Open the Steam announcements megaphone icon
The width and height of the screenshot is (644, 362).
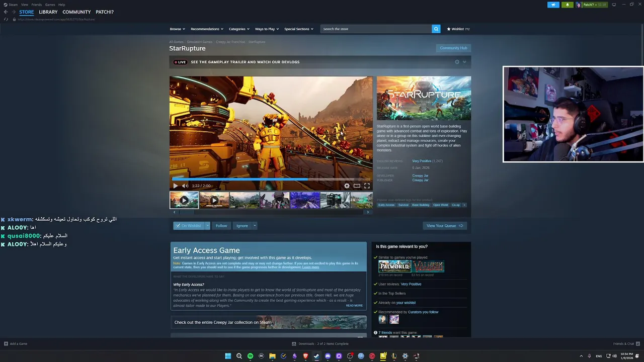pyautogui.click(x=553, y=5)
